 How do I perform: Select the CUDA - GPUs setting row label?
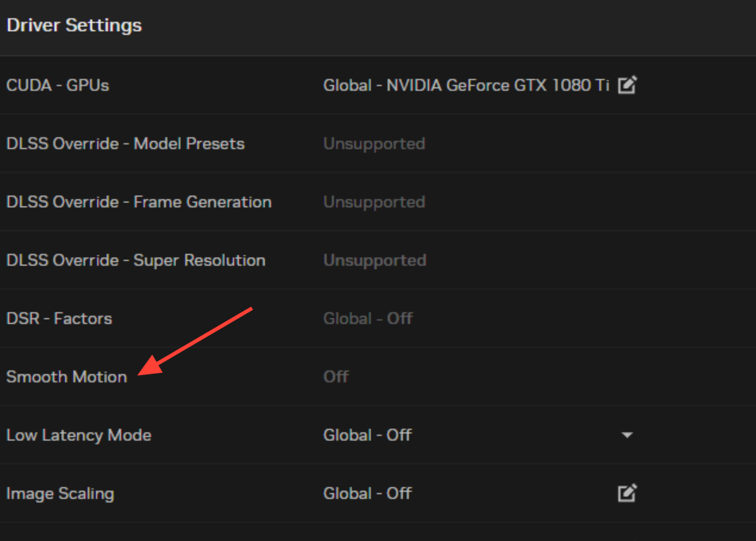point(58,86)
